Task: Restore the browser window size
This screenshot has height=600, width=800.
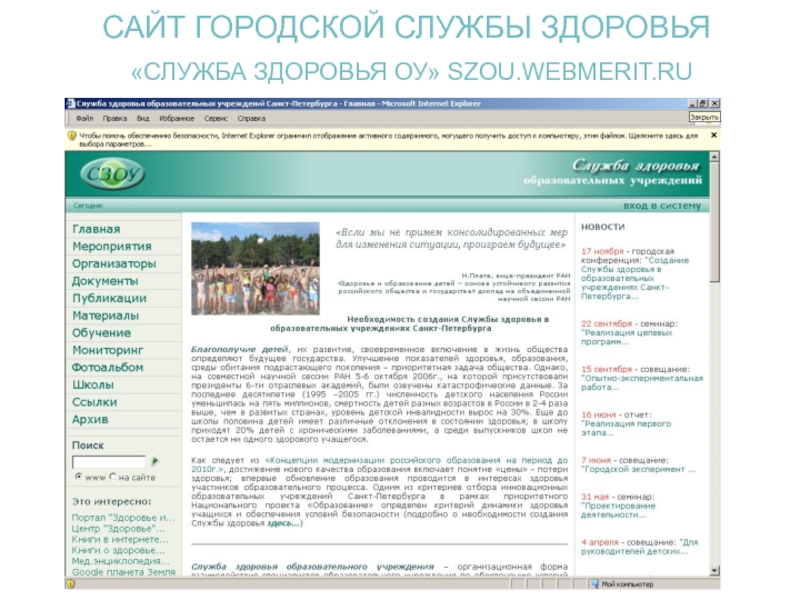Action: click(703, 104)
